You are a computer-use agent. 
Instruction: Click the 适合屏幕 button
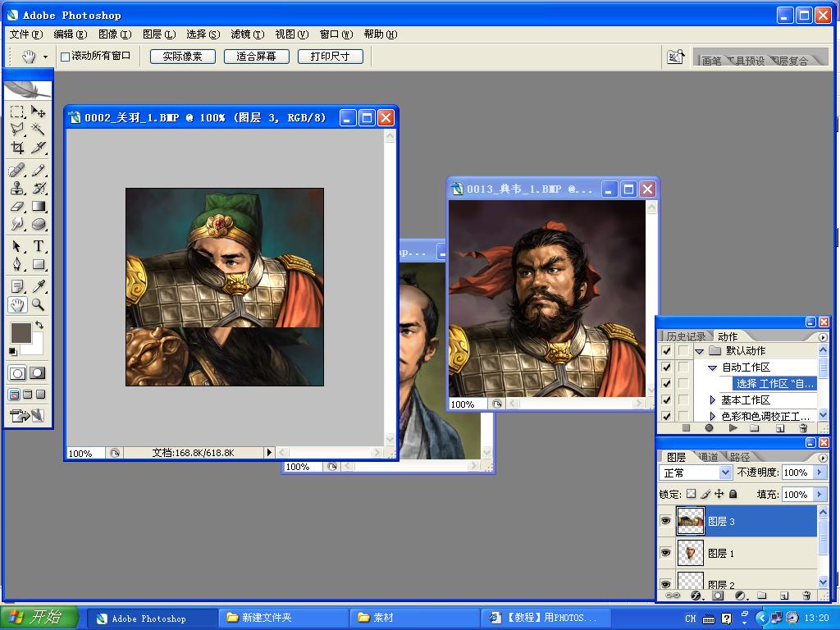256,57
